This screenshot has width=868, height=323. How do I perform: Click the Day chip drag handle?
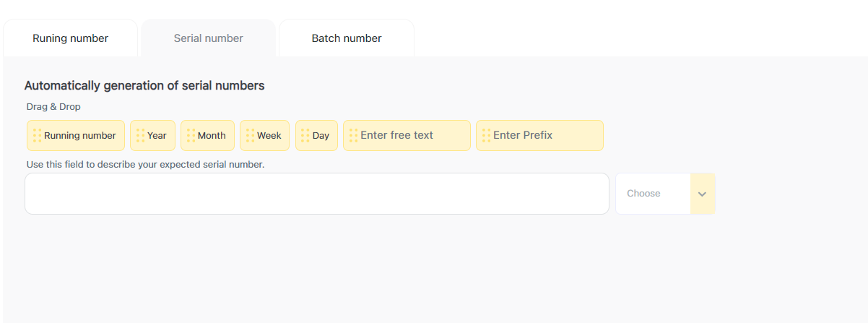click(x=305, y=135)
